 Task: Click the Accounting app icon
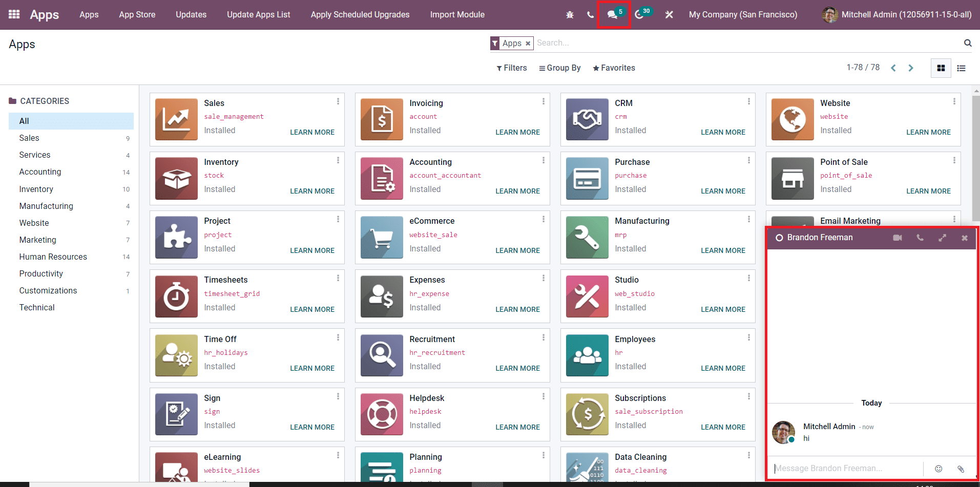point(382,178)
